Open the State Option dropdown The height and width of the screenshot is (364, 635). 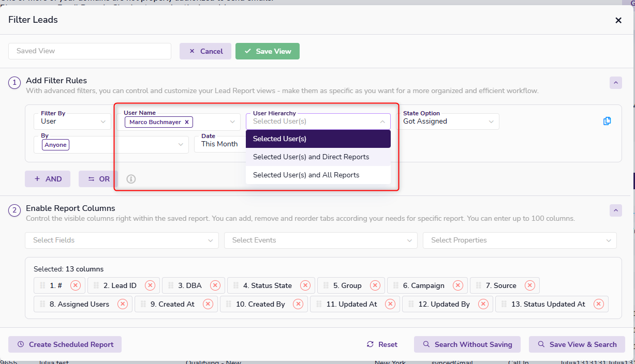pyautogui.click(x=448, y=122)
